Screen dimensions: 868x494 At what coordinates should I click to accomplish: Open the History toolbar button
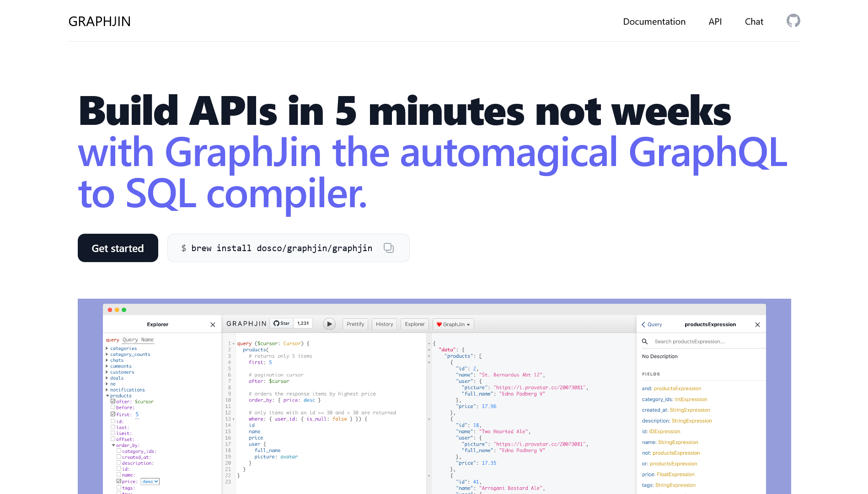pos(384,324)
